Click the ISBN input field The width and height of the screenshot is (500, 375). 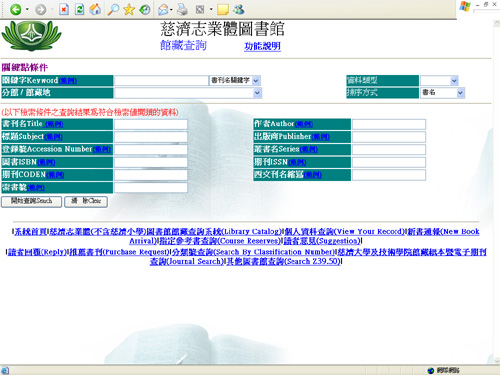[x=151, y=162]
